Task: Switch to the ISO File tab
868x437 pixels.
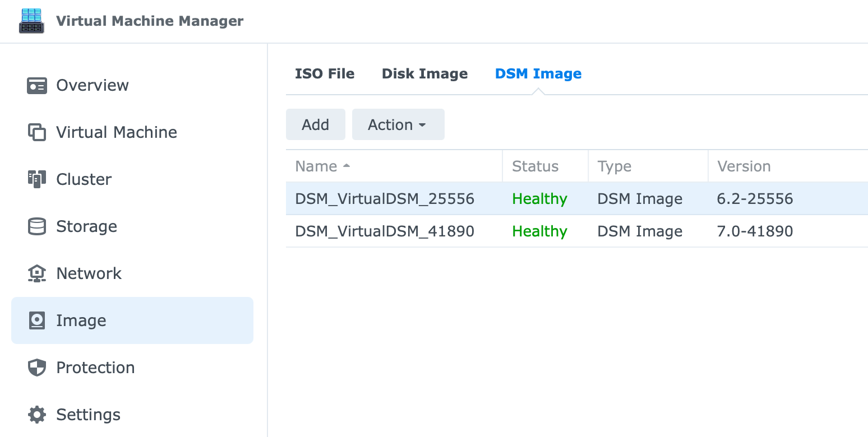Action: click(x=325, y=74)
